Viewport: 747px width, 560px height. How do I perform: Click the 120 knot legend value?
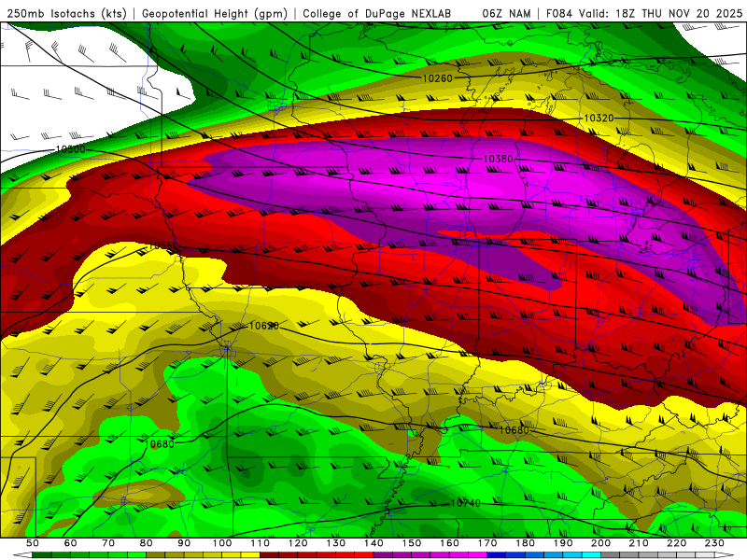[x=298, y=543]
